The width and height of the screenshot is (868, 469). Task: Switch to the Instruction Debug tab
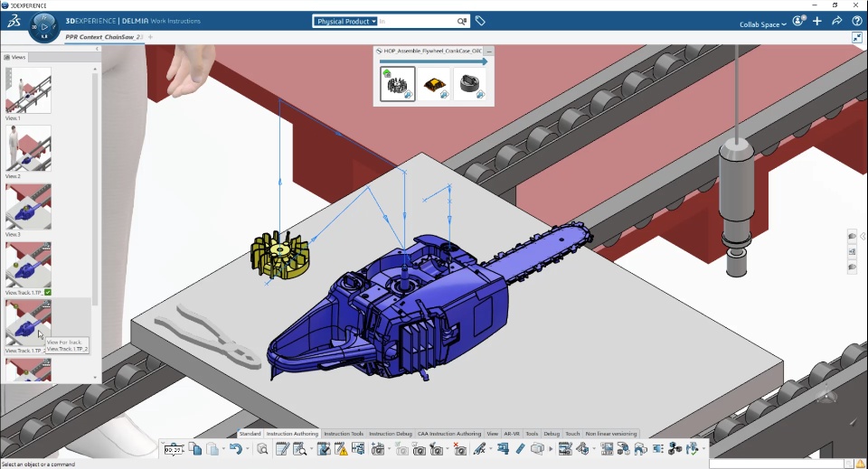(x=391, y=434)
